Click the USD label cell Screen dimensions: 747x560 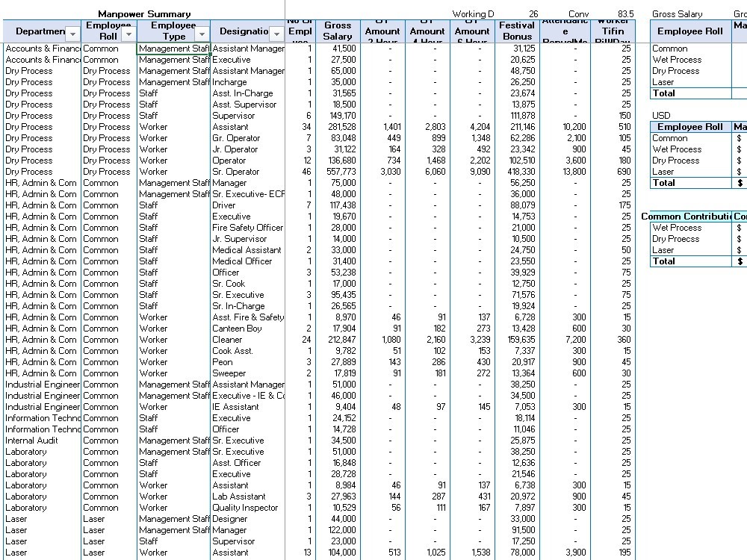(x=661, y=116)
